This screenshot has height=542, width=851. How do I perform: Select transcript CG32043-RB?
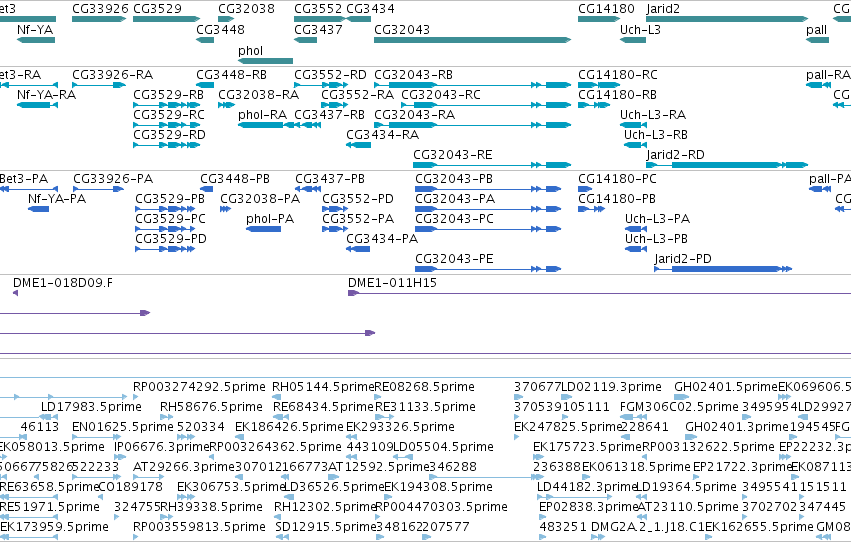pyautogui.click(x=414, y=74)
